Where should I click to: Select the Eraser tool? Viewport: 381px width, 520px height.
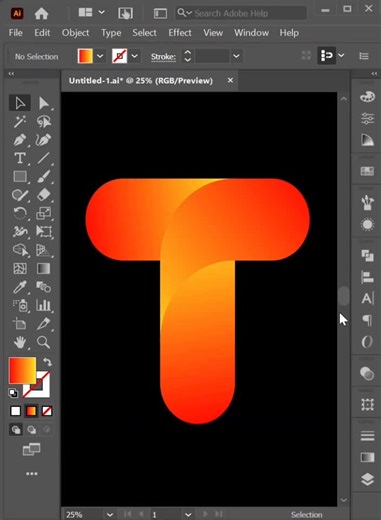point(44,195)
